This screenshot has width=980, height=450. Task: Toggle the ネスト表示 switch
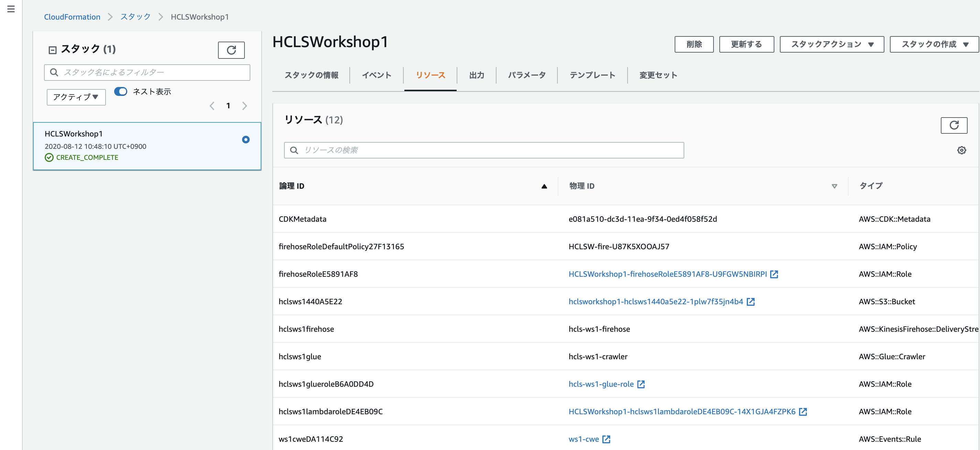(x=121, y=92)
